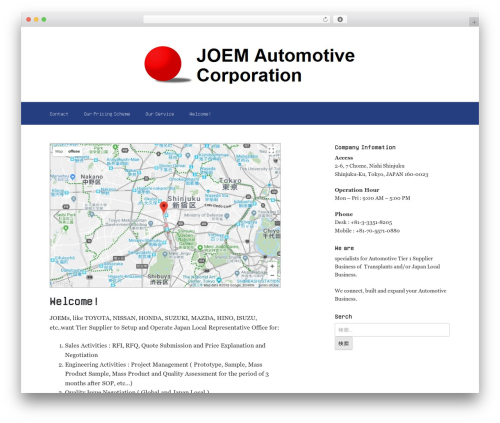Click the Google logo on the map
500x423 pixels.
(62, 283)
